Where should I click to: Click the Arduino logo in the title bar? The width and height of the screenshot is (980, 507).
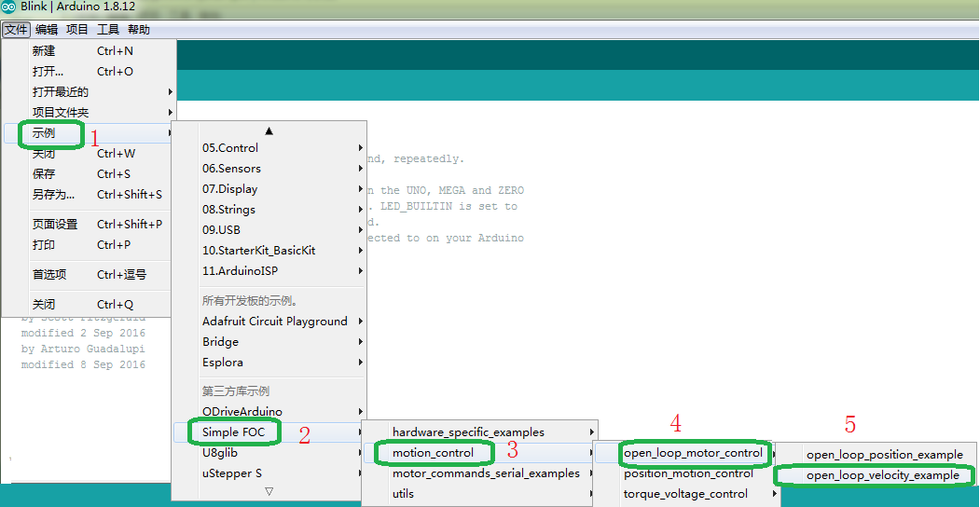9,8
